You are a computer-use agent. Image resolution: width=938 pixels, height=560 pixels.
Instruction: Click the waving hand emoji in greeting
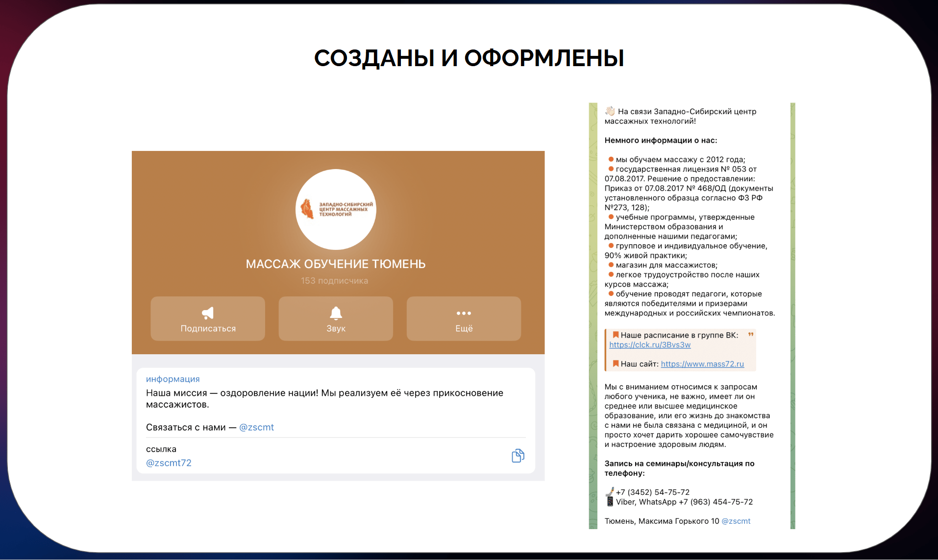[x=610, y=111]
